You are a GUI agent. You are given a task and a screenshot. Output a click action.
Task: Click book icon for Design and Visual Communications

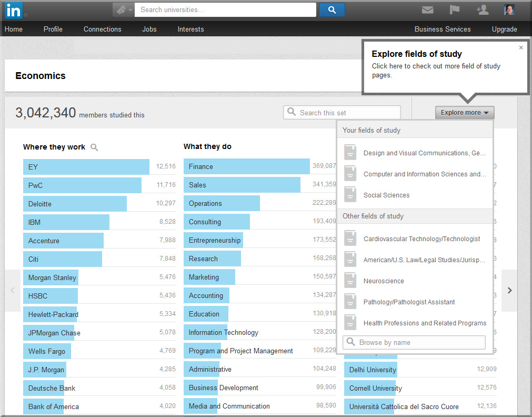pyautogui.click(x=350, y=152)
